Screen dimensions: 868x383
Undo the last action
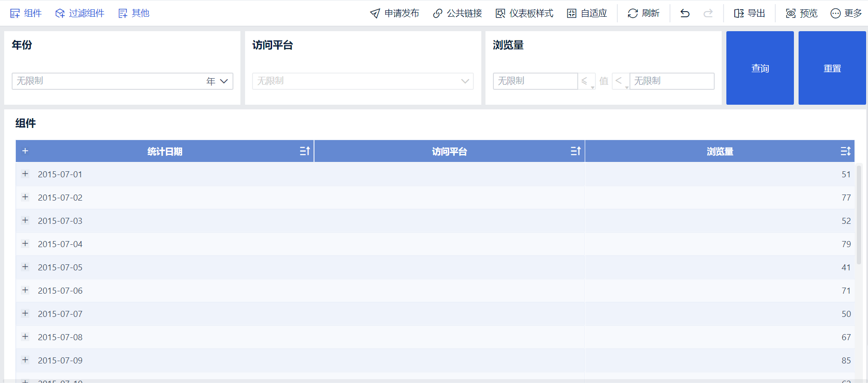(x=685, y=13)
